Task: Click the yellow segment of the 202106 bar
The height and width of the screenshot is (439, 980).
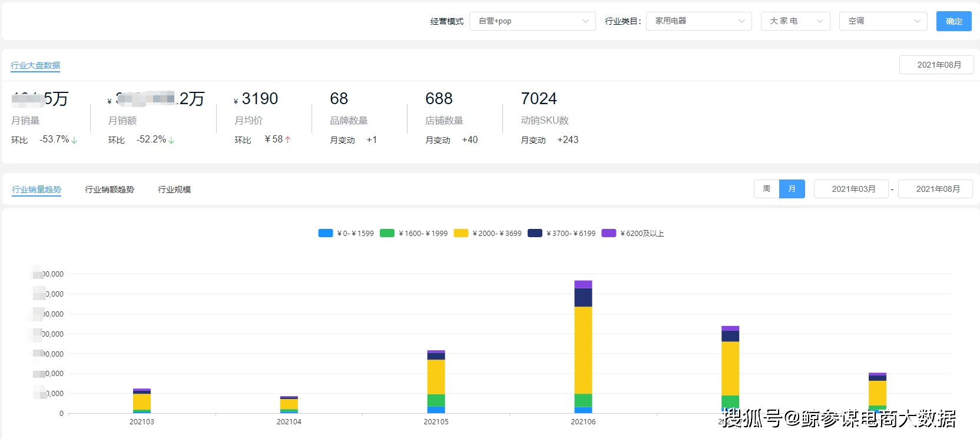Action: click(x=583, y=350)
